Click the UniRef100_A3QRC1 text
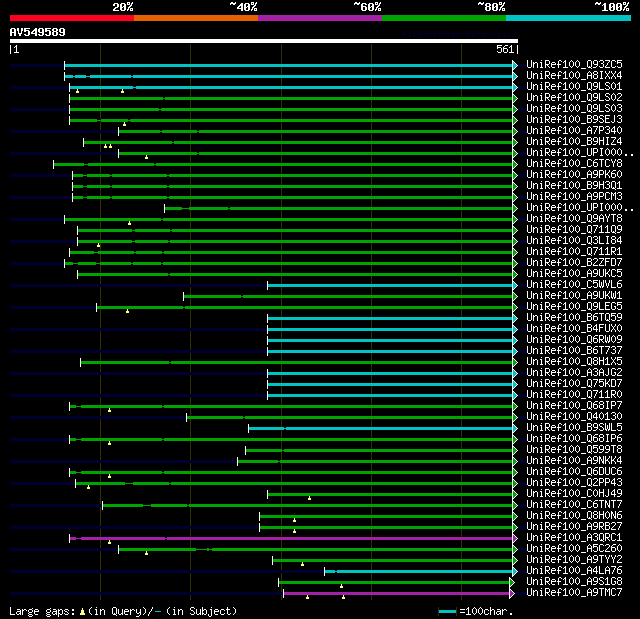Viewport: 640px width, 619px height. pos(574,538)
